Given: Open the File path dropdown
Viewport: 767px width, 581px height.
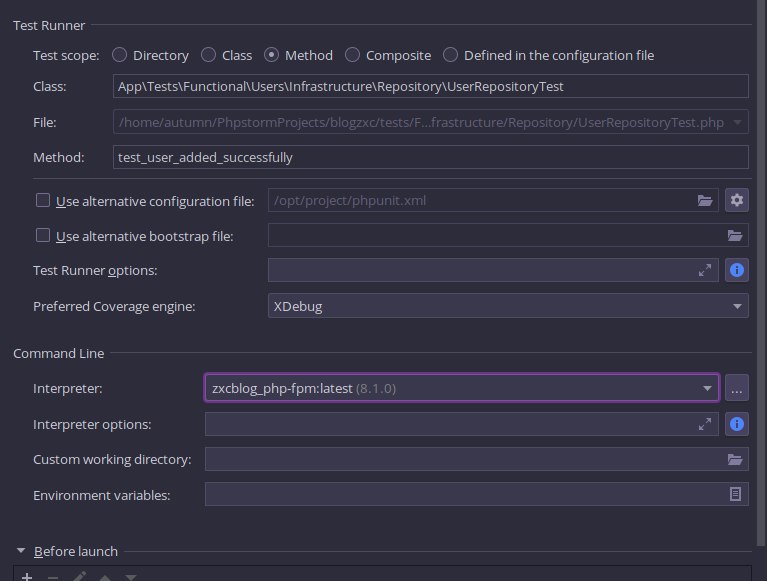Looking at the screenshot, I should (737, 122).
